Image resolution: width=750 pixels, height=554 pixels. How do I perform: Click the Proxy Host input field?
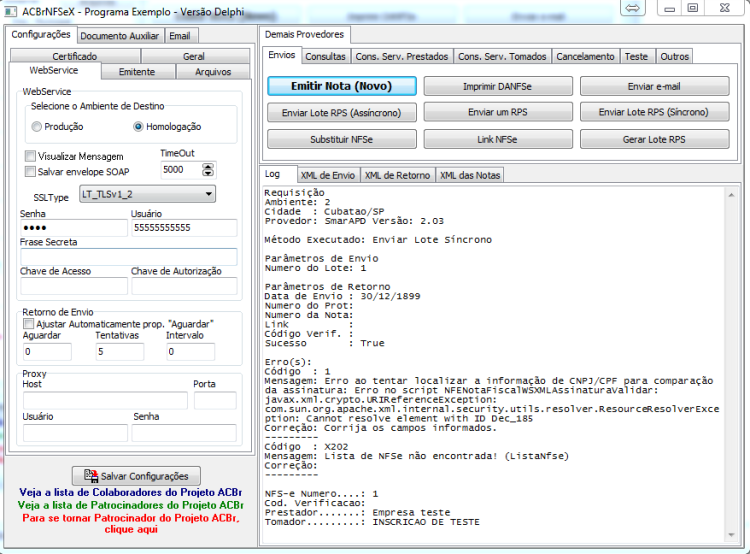tap(105, 400)
